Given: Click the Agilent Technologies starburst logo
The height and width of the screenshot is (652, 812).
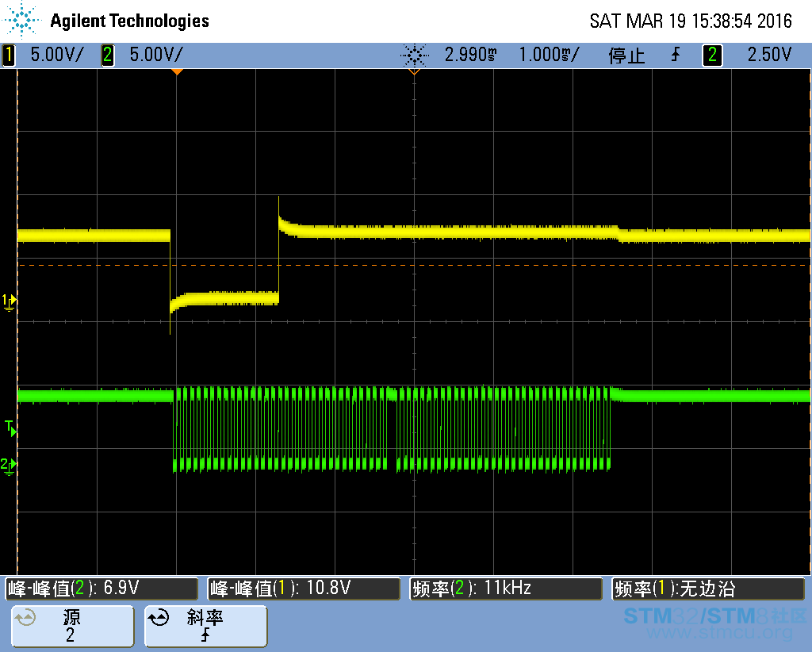Looking at the screenshot, I should click(21, 21).
